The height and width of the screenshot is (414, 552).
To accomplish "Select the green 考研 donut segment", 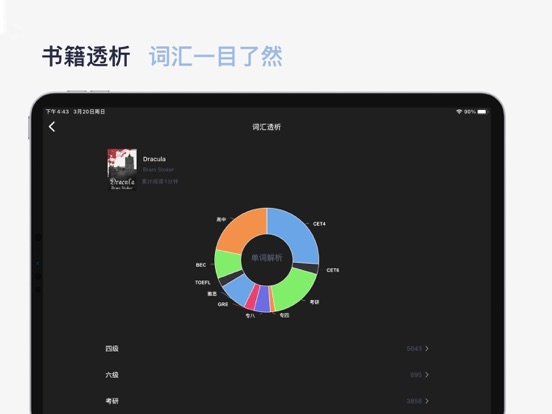I will (295, 288).
